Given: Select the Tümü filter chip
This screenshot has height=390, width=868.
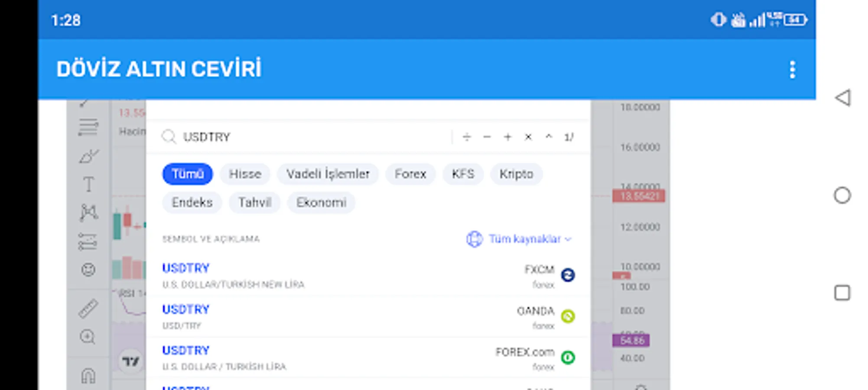Looking at the screenshot, I should coord(188,174).
